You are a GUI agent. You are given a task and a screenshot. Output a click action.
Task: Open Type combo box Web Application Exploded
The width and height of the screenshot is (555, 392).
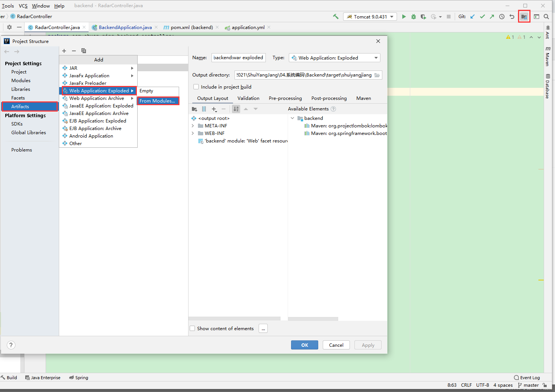(334, 58)
